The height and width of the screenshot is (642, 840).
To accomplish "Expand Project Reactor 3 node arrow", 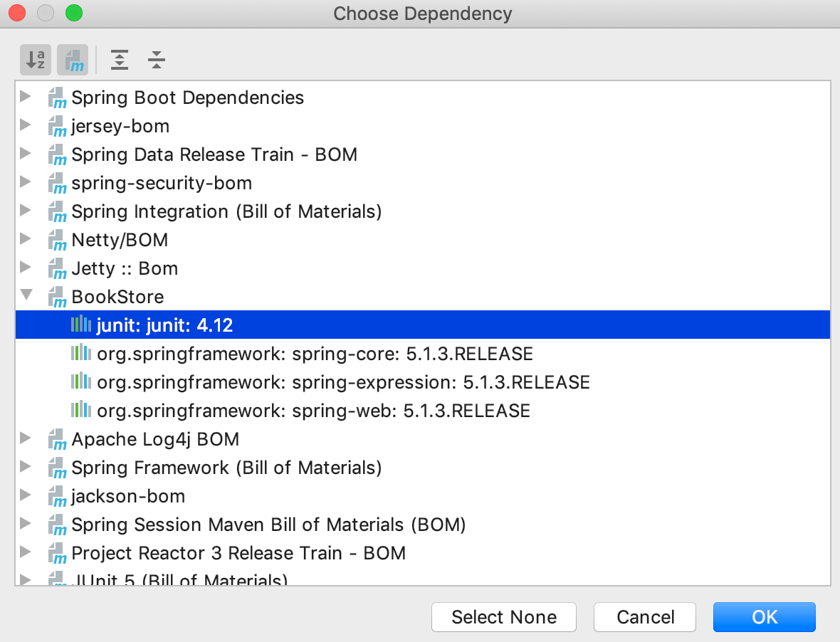I will click(25, 552).
